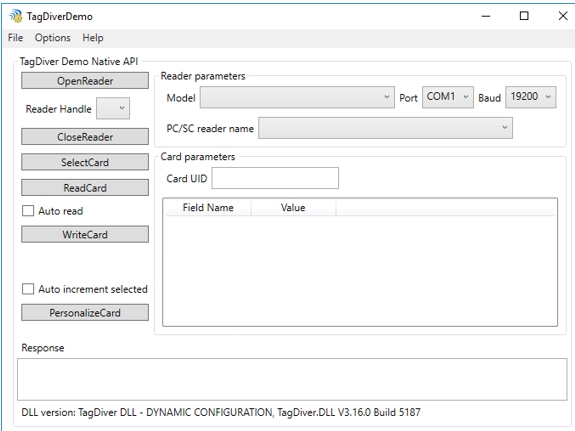The image size is (575, 431).
Task: Maximize the TagDiverDemo window
Action: pos(524,16)
